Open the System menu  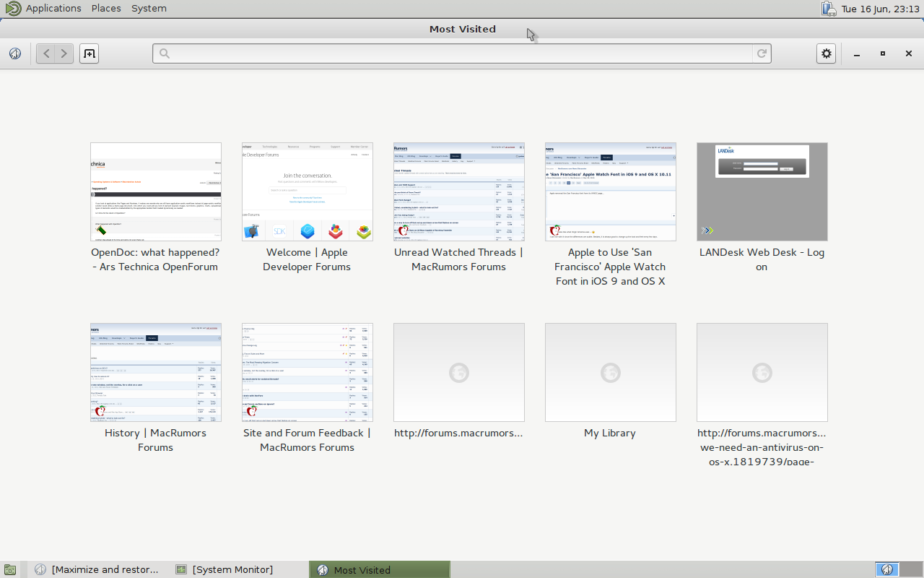[x=149, y=9]
